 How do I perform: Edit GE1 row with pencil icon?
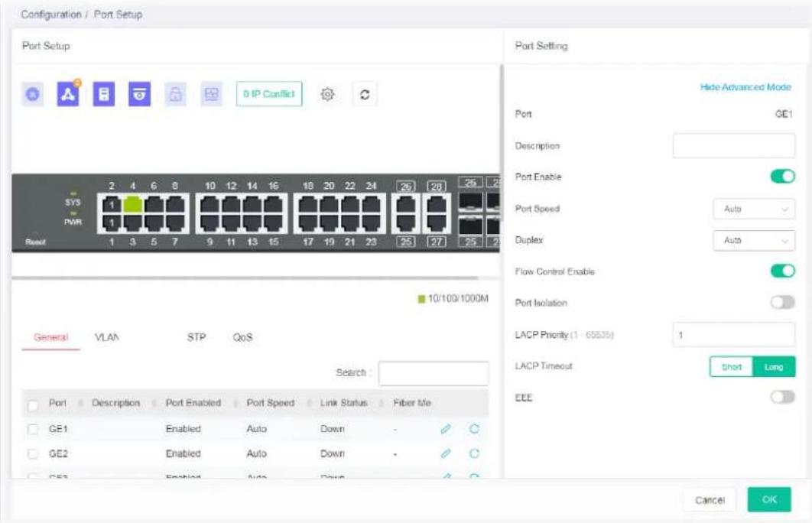445,429
